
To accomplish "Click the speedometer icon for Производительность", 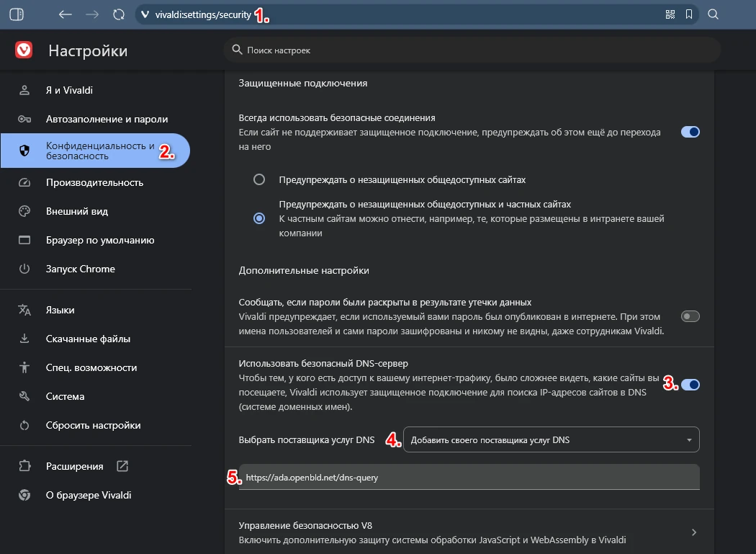I will tap(24, 182).
